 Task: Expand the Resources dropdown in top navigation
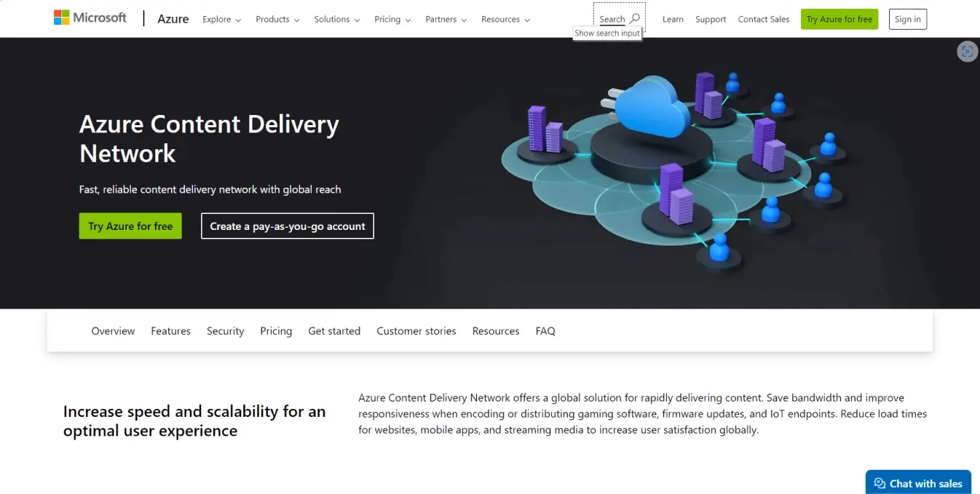[x=506, y=19]
